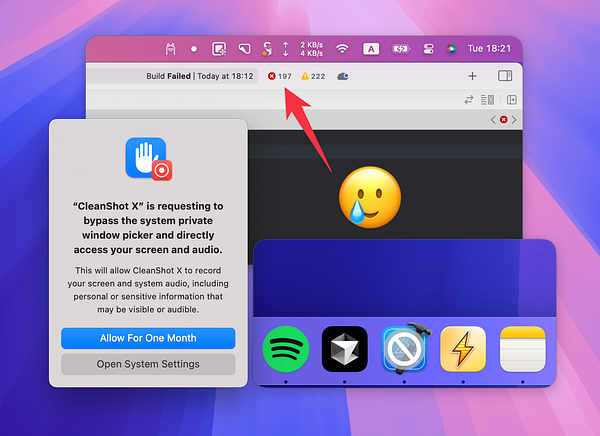Viewport: 600px width, 436px height.
Task: Launch the black cube app in Dock
Action: tap(345, 349)
